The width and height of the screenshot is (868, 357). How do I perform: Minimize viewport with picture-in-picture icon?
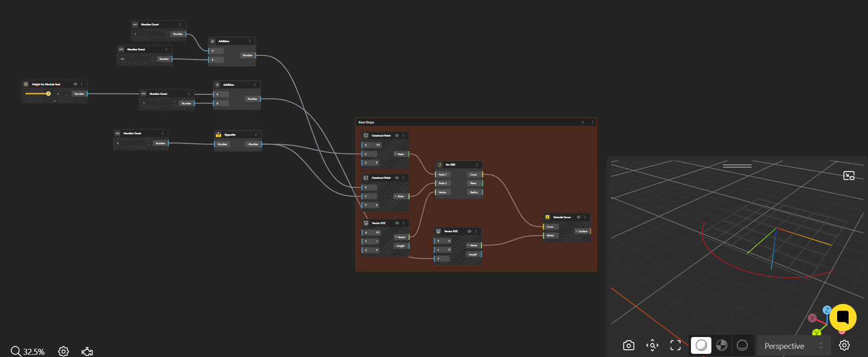coord(848,176)
